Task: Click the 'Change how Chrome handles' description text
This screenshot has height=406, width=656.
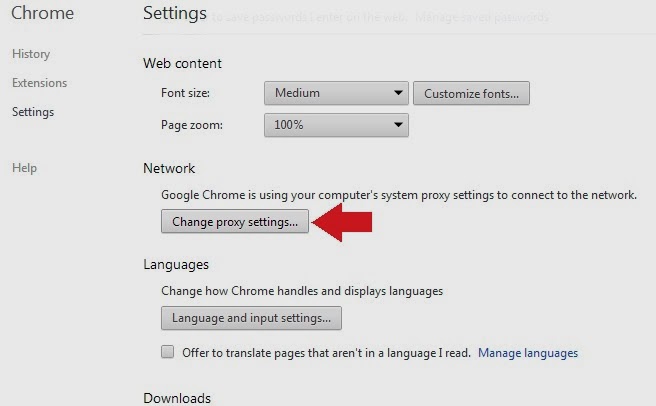Action: point(302,291)
